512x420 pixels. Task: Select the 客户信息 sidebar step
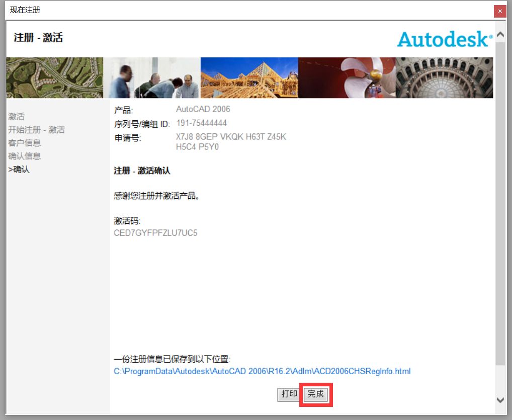tap(25, 143)
